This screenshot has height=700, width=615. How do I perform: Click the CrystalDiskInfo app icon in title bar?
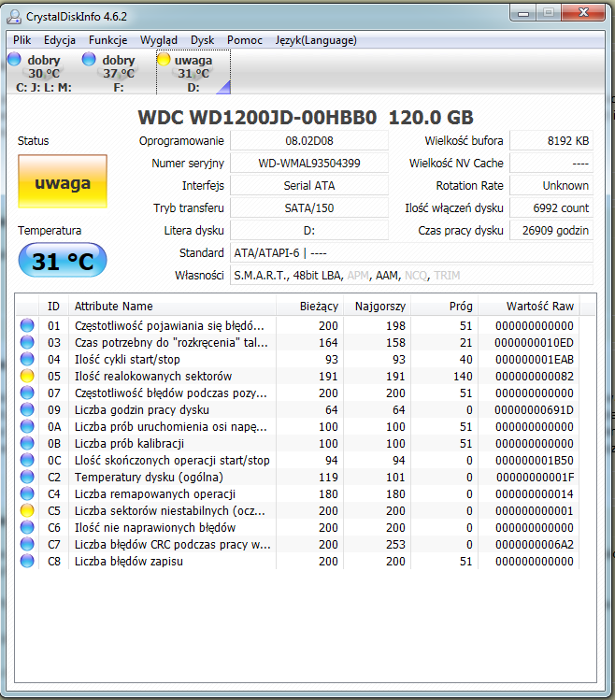click(x=14, y=17)
